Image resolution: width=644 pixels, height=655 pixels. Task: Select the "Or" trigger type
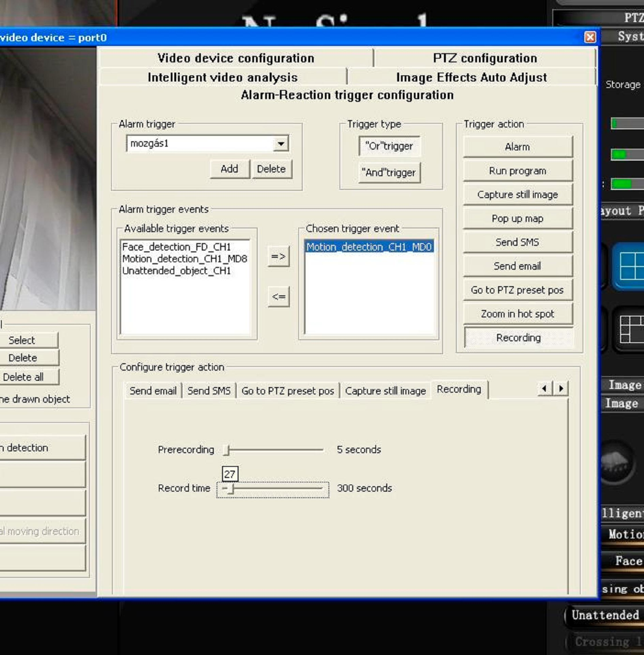pos(389,146)
